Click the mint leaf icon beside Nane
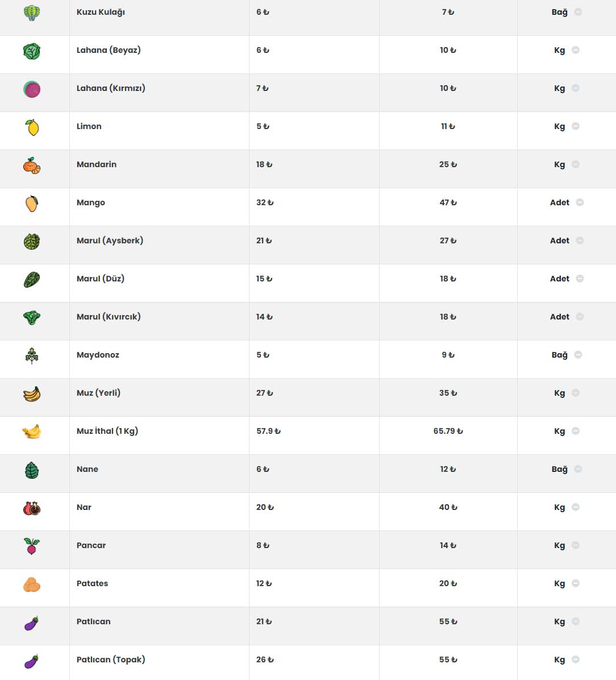The height and width of the screenshot is (680, 616). (x=32, y=470)
